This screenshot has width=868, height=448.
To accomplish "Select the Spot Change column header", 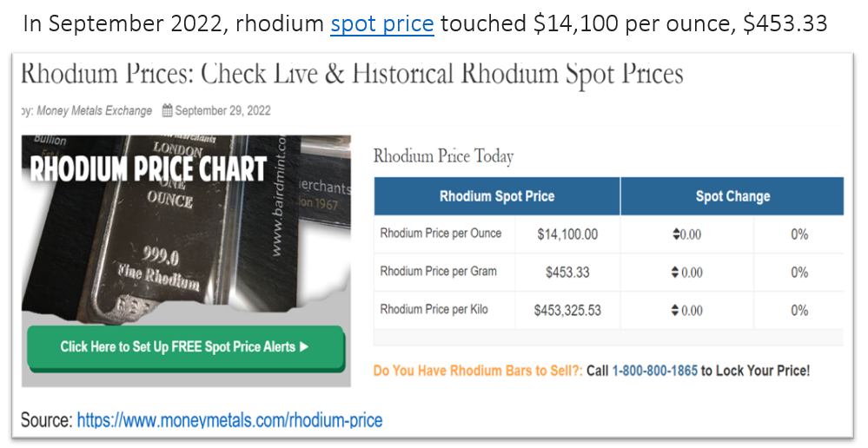I will [x=732, y=196].
